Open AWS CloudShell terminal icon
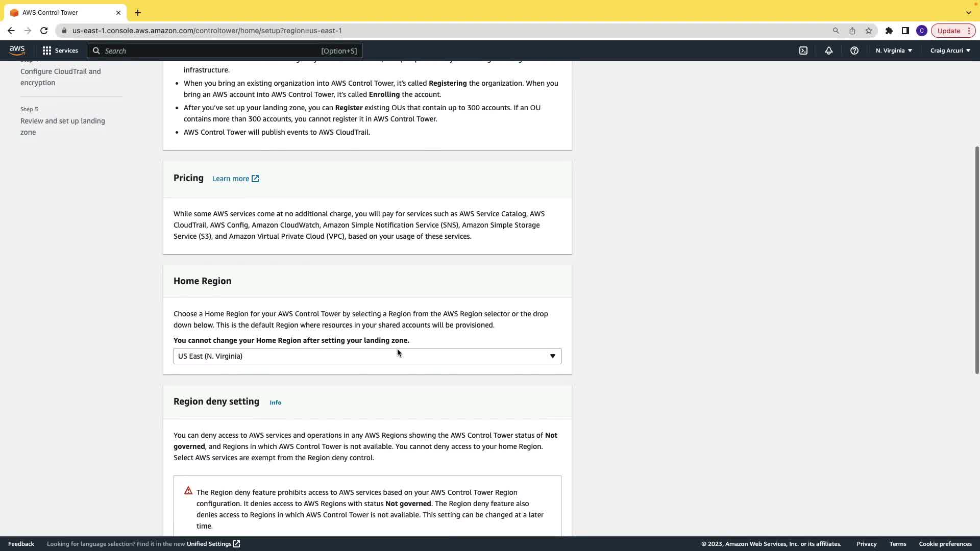Image resolution: width=980 pixels, height=551 pixels. 803,51
